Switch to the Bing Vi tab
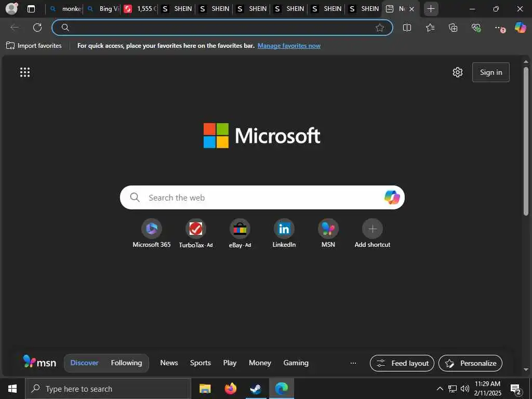Screen dimensions: 532x399 pyautogui.click(x=103, y=9)
